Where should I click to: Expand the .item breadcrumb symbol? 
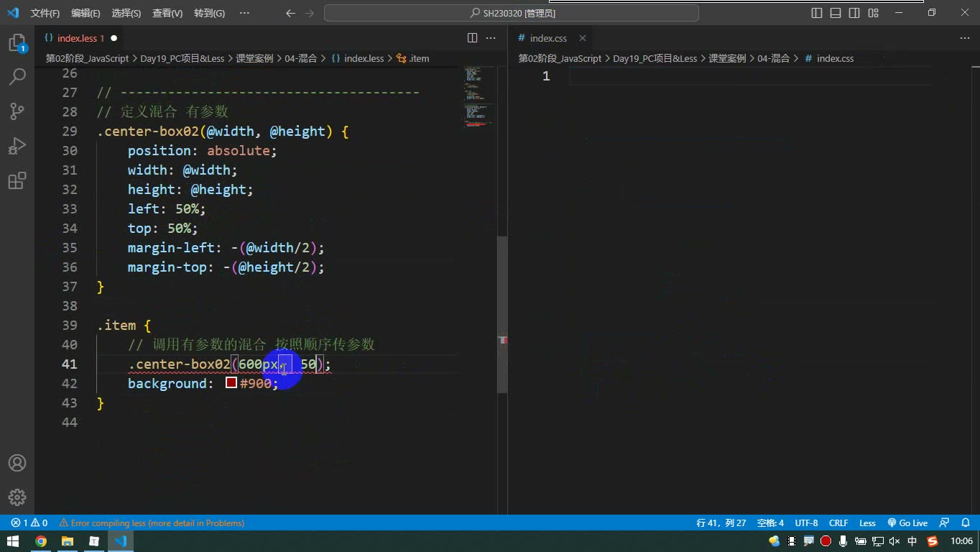click(413, 58)
